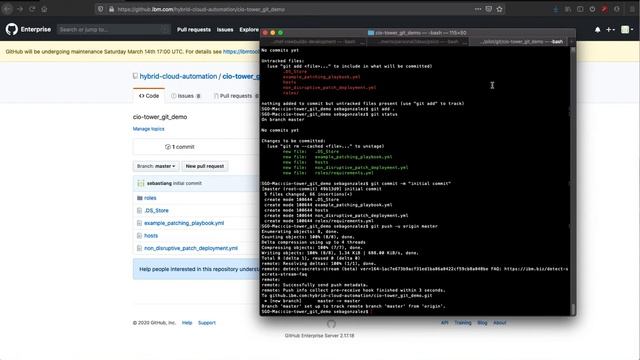Click the maintenance banner https link

tap(241, 52)
